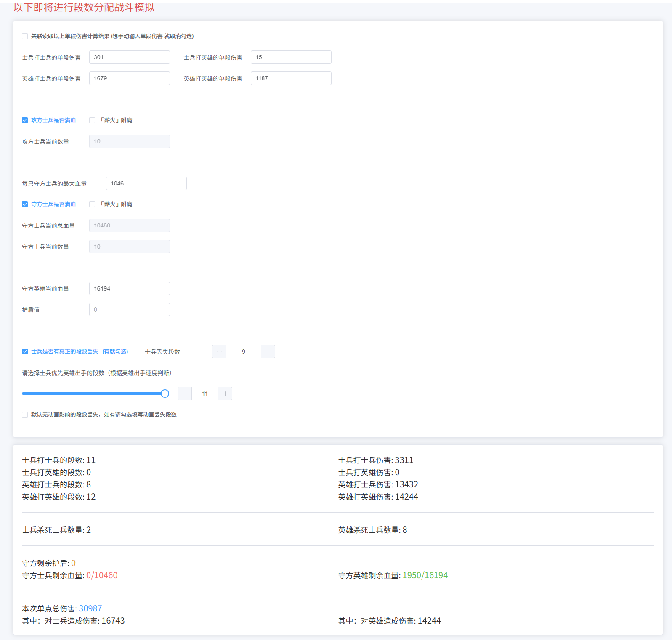Screen dimensions: 672x640
Task: Click 英雄打士兵的段数: 8 text
Action: click(56, 484)
